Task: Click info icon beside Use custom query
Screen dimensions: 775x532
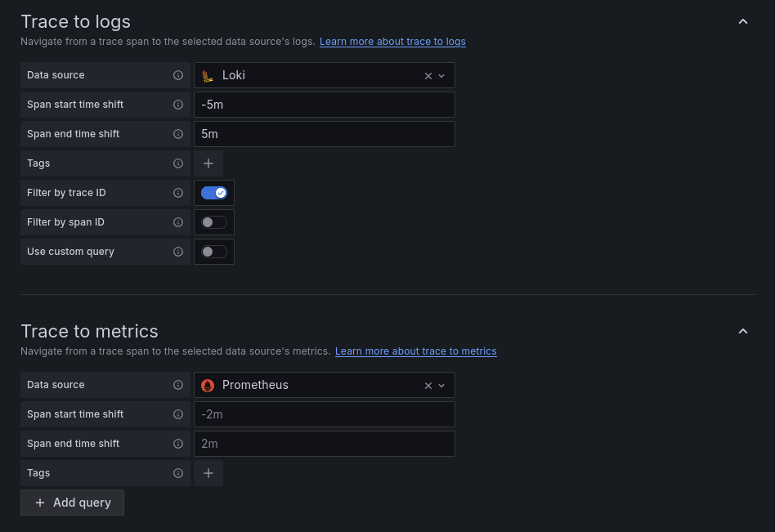Action: 178,252
